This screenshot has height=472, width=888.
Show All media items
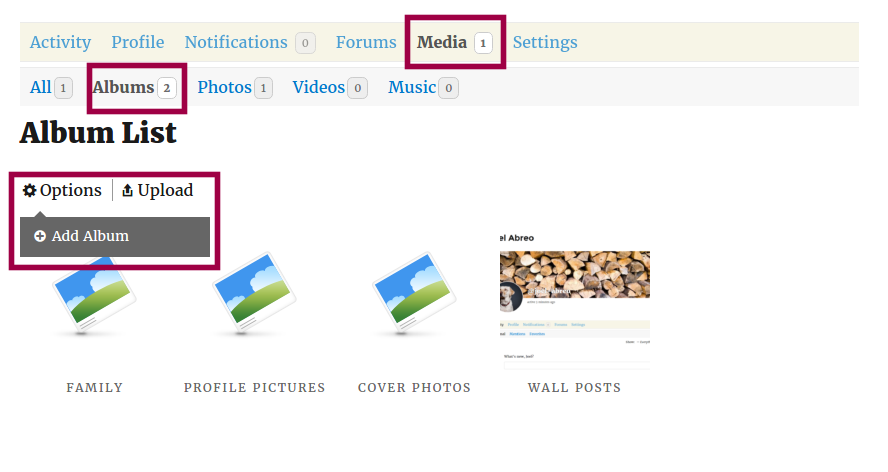point(41,87)
